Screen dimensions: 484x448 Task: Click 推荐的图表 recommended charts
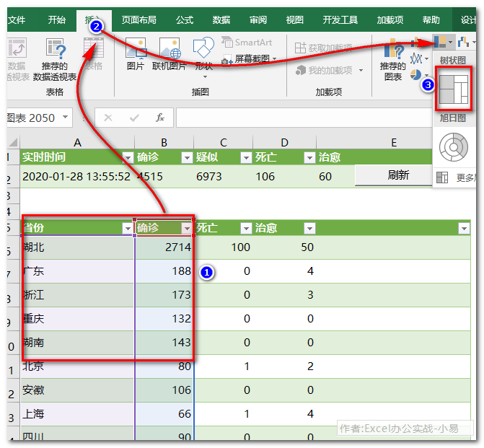click(x=392, y=59)
